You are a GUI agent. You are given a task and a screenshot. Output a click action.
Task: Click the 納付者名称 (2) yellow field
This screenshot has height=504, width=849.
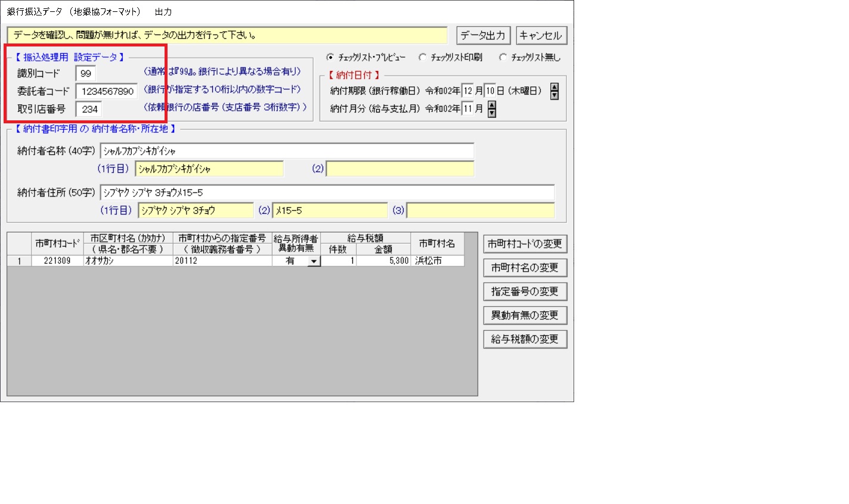tap(400, 169)
